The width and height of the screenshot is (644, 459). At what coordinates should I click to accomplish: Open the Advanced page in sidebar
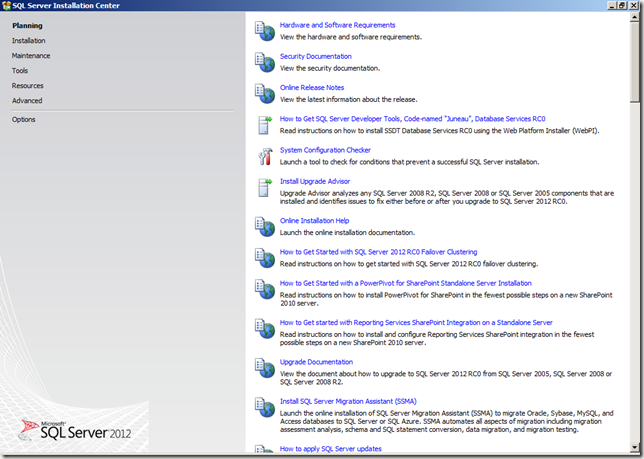click(27, 101)
